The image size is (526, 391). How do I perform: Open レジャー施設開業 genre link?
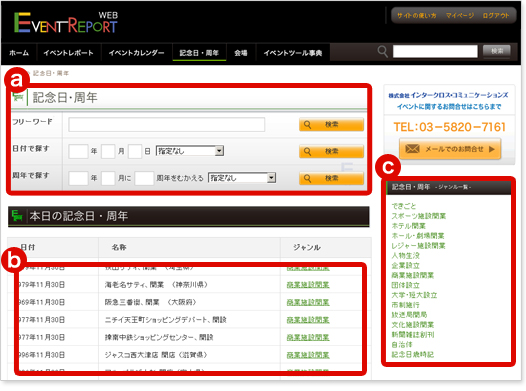tap(418, 245)
